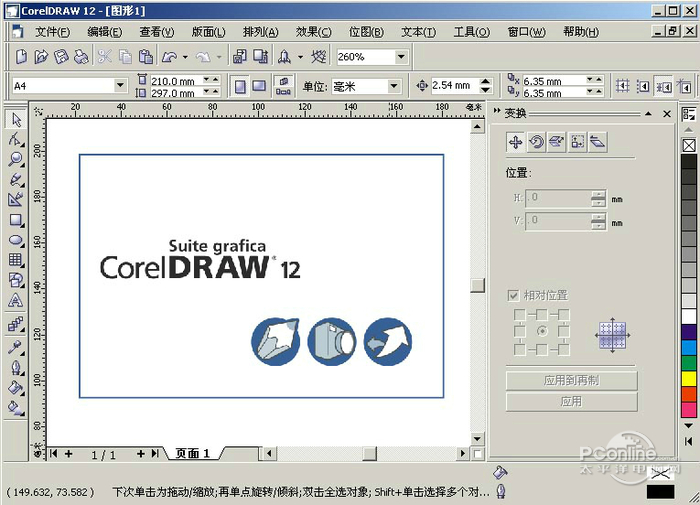This screenshot has height=505, width=700.
Task: Expand color palette down arrow
Action: tap(689, 426)
